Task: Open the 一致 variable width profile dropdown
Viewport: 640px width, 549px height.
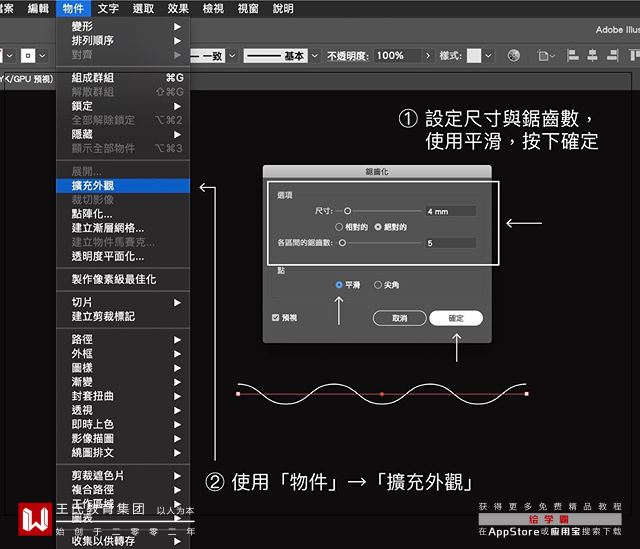Action: [232, 56]
